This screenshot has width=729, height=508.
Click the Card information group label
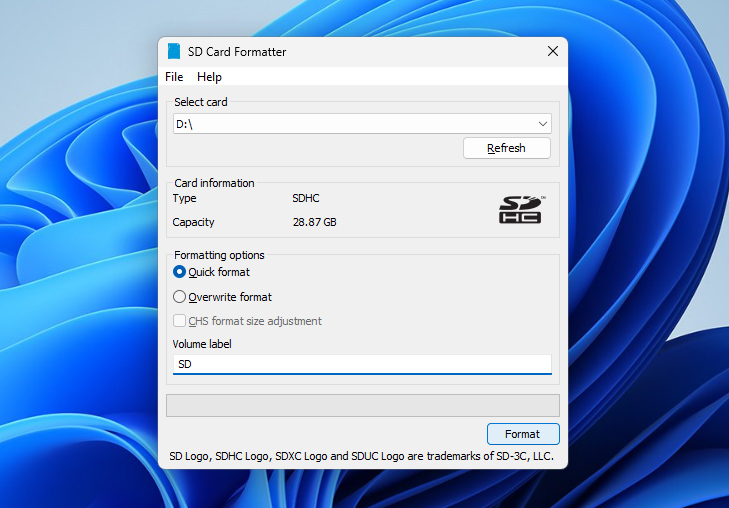214,183
